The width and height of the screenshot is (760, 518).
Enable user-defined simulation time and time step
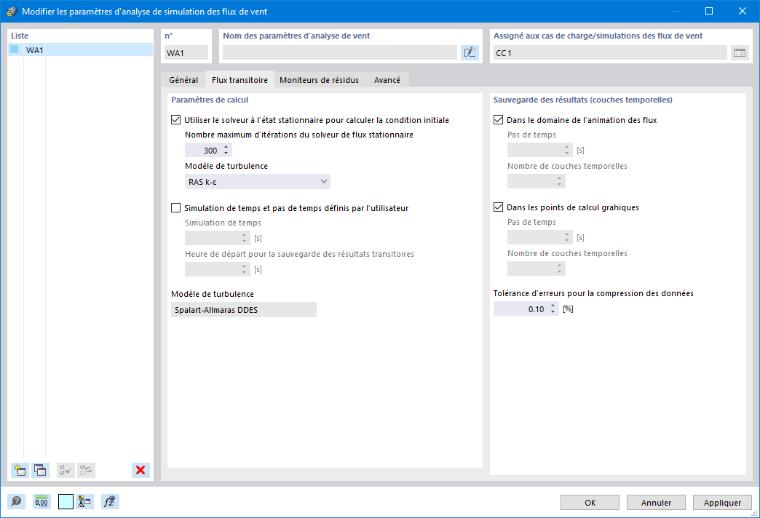[176, 208]
